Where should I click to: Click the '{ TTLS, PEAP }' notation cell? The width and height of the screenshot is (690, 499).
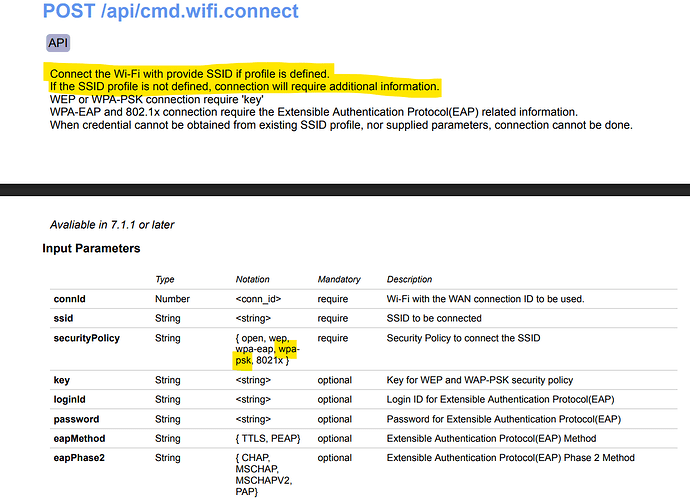pos(266,438)
